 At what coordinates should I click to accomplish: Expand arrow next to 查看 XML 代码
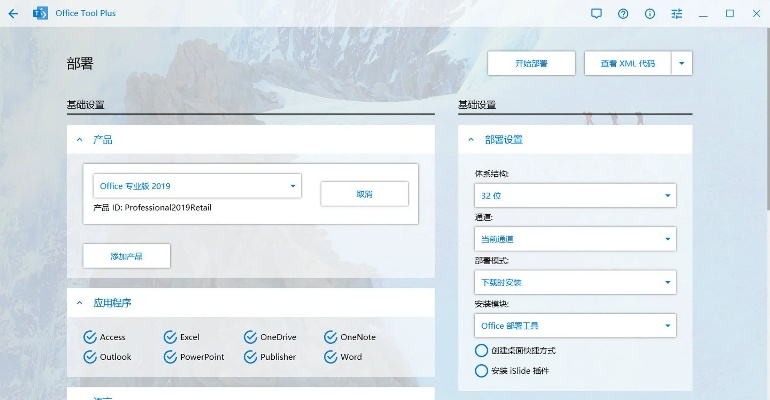click(x=682, y=63)
